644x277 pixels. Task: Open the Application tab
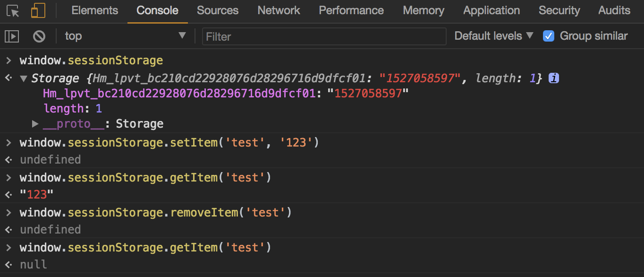tap(491, 10)
